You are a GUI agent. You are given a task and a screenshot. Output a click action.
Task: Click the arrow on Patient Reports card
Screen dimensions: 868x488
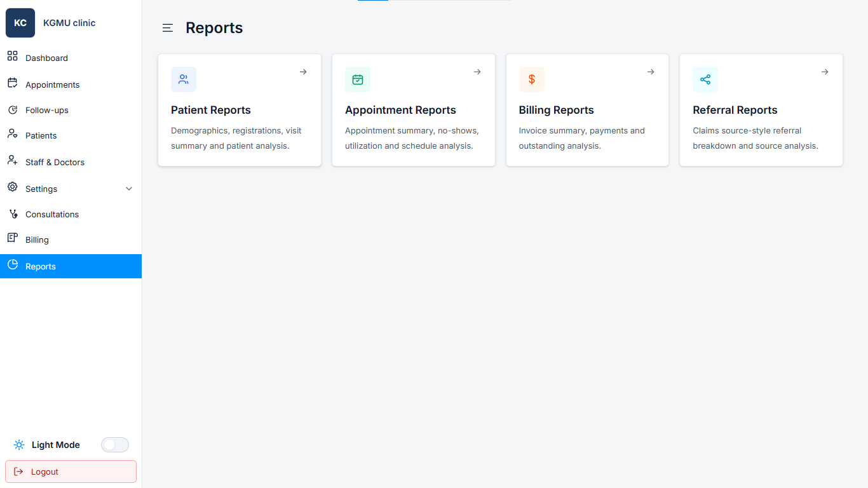(x=303, y=72)
